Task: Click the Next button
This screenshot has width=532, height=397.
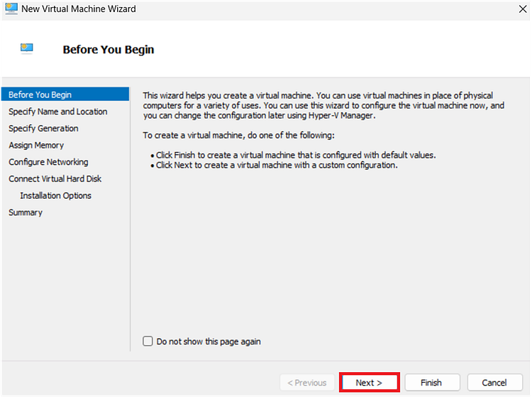Action: 369,383
